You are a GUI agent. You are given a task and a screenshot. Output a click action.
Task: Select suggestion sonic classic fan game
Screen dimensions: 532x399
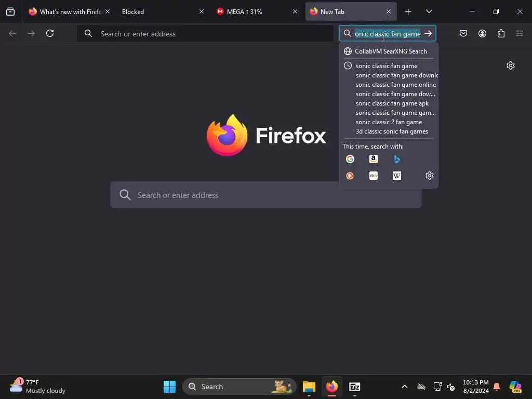[x=389, y=66]
